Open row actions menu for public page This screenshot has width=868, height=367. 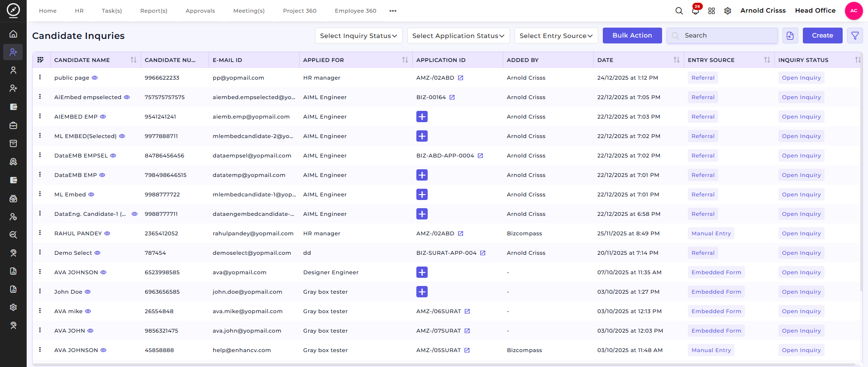(40, 77)
